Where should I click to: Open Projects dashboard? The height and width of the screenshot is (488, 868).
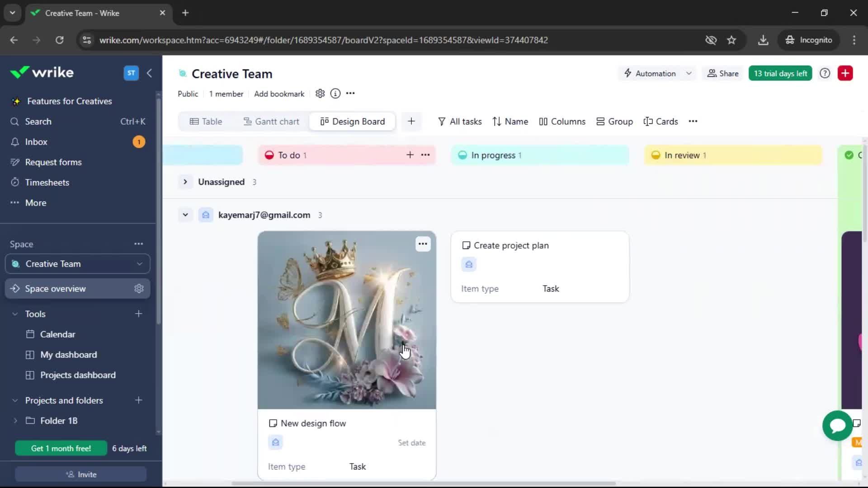coord(78,375)
